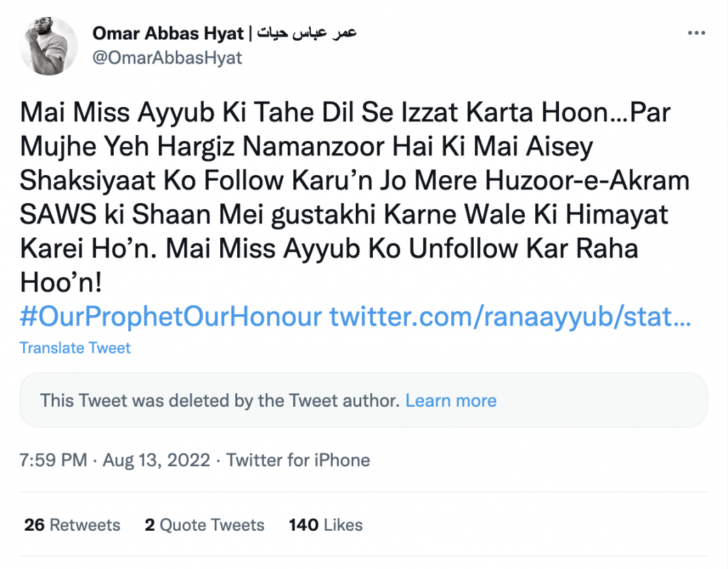Screen dimensions: 728x569
Task: Click Learn more about the deleted tweet
Action: pyautogui.click(x=451, y=401)
